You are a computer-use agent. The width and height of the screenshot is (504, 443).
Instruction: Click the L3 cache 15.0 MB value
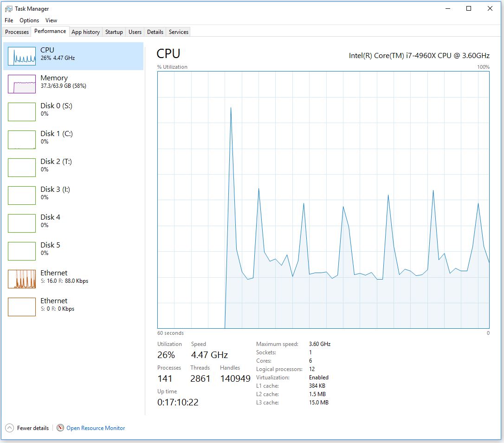pyautogui.click(x=319, y=403)
